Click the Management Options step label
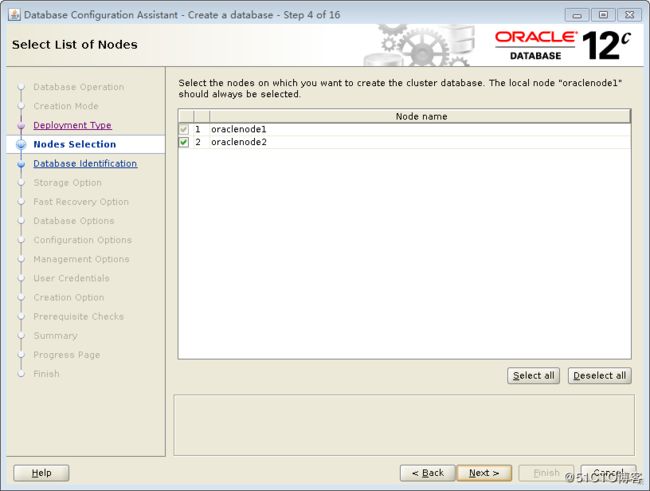 click(x=81, y=259)
